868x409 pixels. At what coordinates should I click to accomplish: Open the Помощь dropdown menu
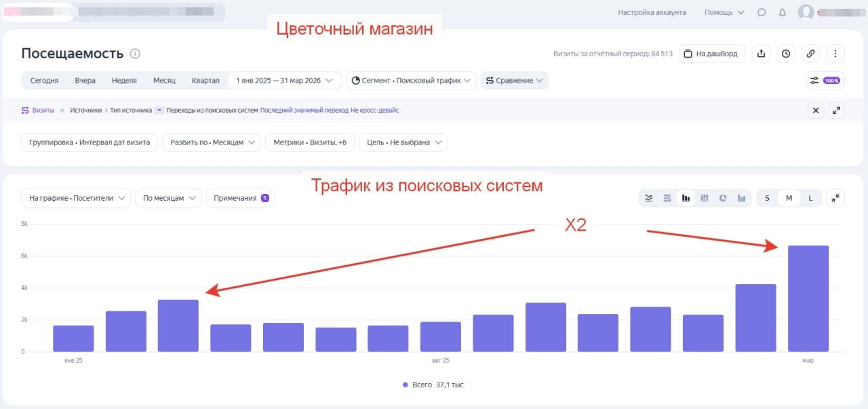724,12
